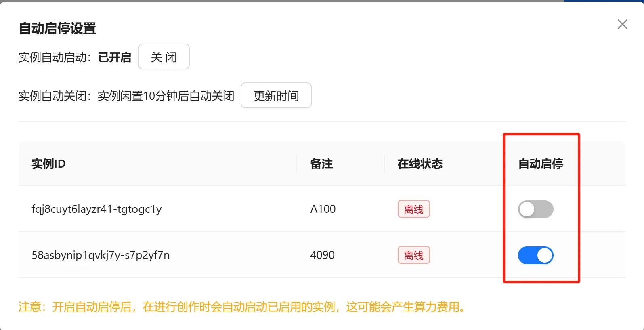The width and height of the screenshot is (644, 330).
Task: Click the 自动启停 column header
Action: [541, 164]
